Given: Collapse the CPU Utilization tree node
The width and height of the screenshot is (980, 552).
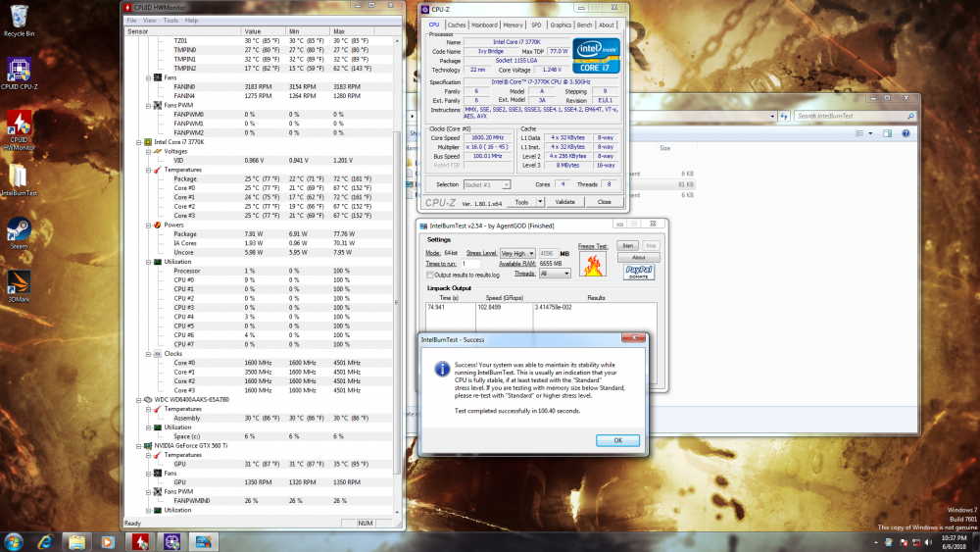Looking at the screenshot, I should 148,262.
